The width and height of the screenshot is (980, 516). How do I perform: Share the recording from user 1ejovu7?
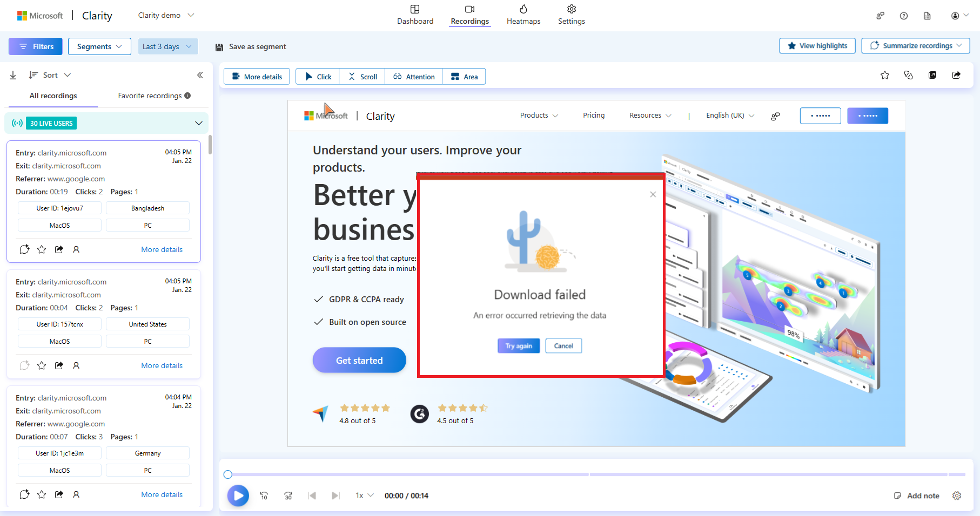(x=59, y=249)
